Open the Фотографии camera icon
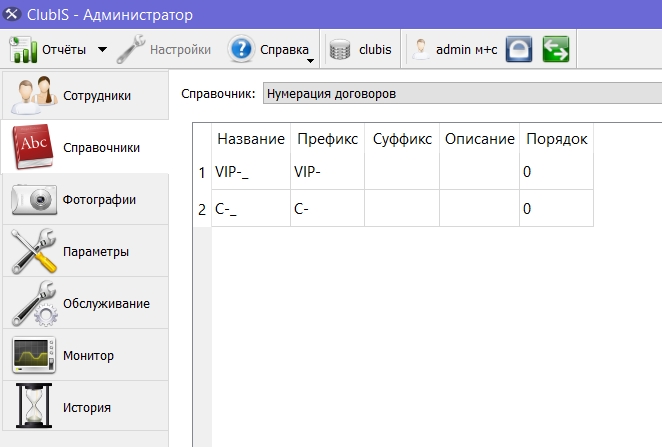 pyautogui.click(x=34, y=199)
